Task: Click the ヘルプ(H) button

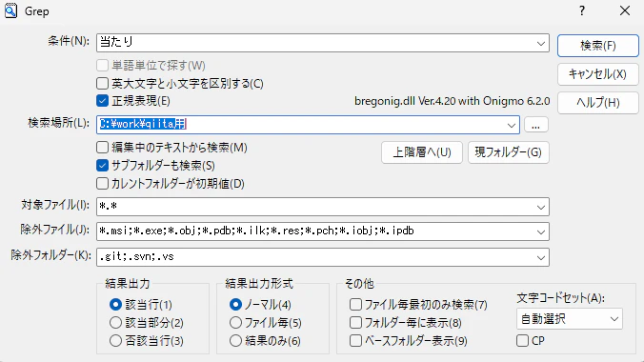Action: (598, 102)
